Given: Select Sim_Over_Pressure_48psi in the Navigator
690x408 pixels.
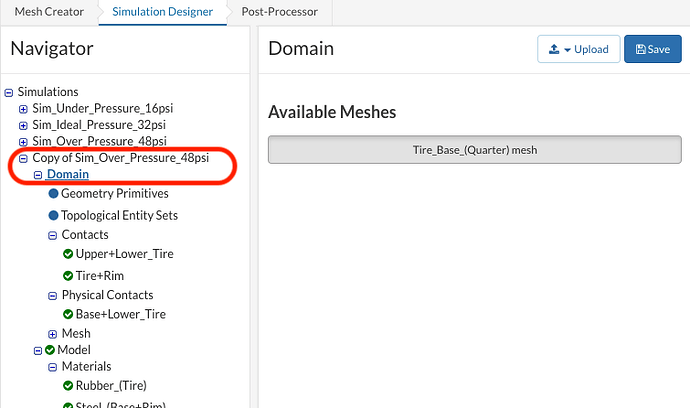Looking at the screenshot, I should click(99, 141).
